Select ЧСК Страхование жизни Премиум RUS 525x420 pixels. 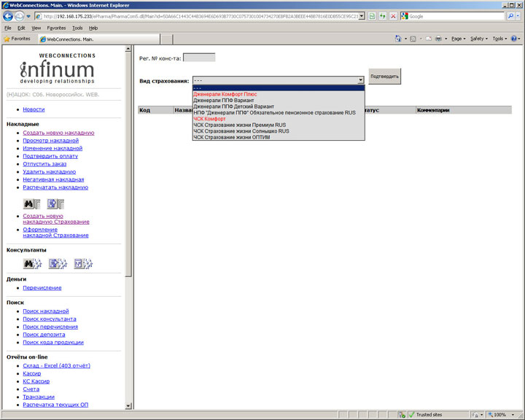279,125
